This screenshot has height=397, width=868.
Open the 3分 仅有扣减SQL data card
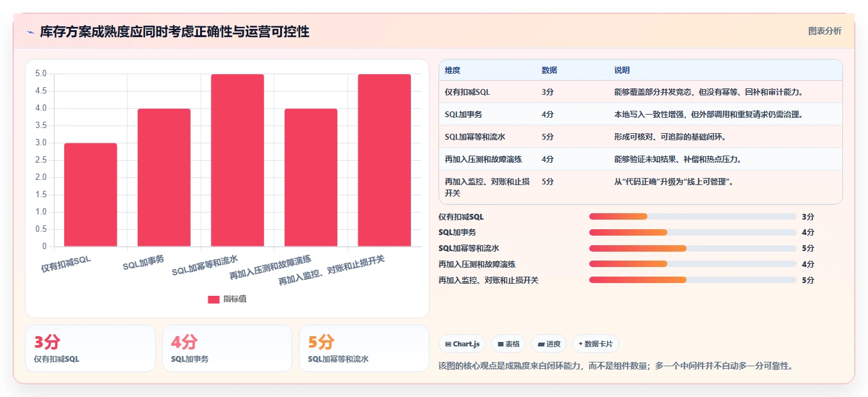(x=90, y=348)
